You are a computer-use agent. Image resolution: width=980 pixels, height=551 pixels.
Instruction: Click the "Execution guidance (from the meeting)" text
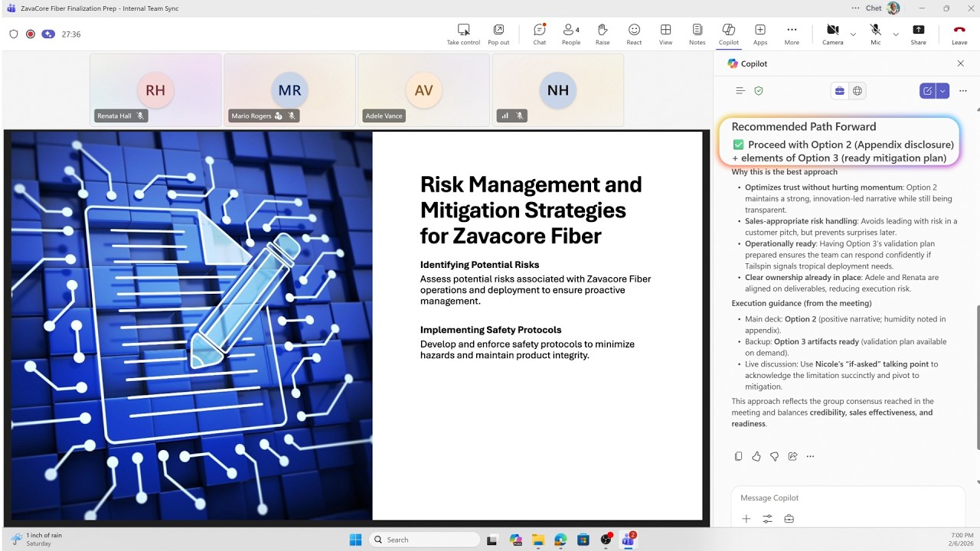(802, 304)
